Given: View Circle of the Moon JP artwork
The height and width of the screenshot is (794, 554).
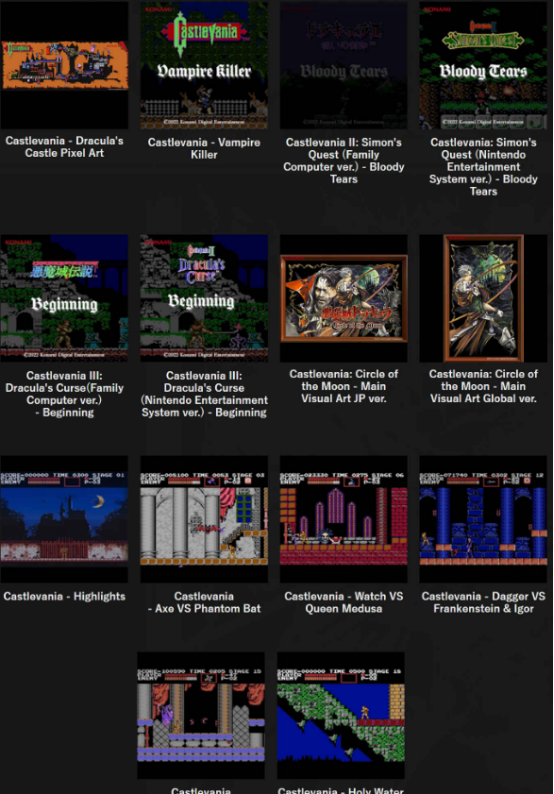Looking at the screenshot, I should 344,298.
